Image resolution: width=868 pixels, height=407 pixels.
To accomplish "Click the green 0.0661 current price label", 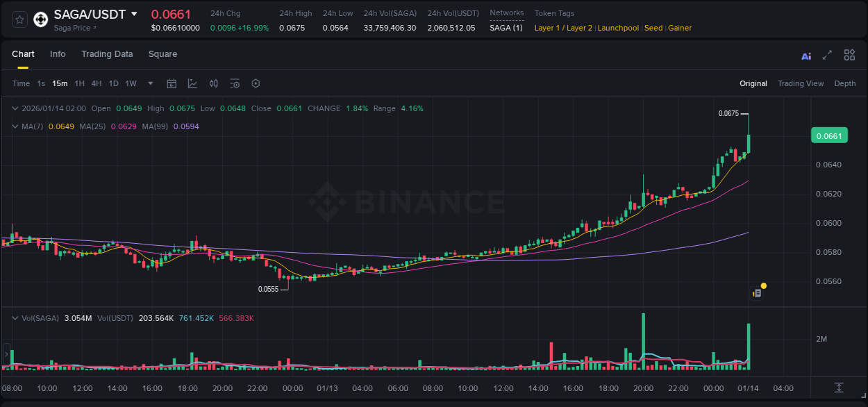I will [829, 135].
